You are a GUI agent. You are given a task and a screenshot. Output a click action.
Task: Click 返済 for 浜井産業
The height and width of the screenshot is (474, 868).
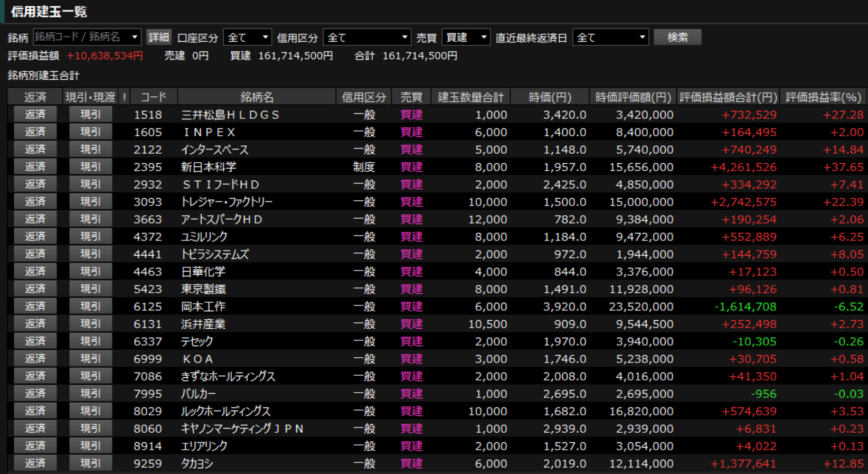(35, 323)
